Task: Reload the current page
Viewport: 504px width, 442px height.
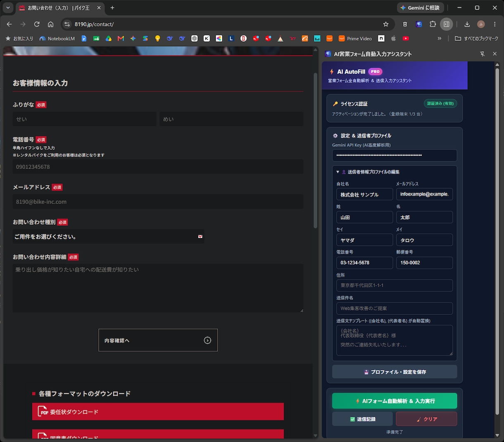Action: point(37,24)
